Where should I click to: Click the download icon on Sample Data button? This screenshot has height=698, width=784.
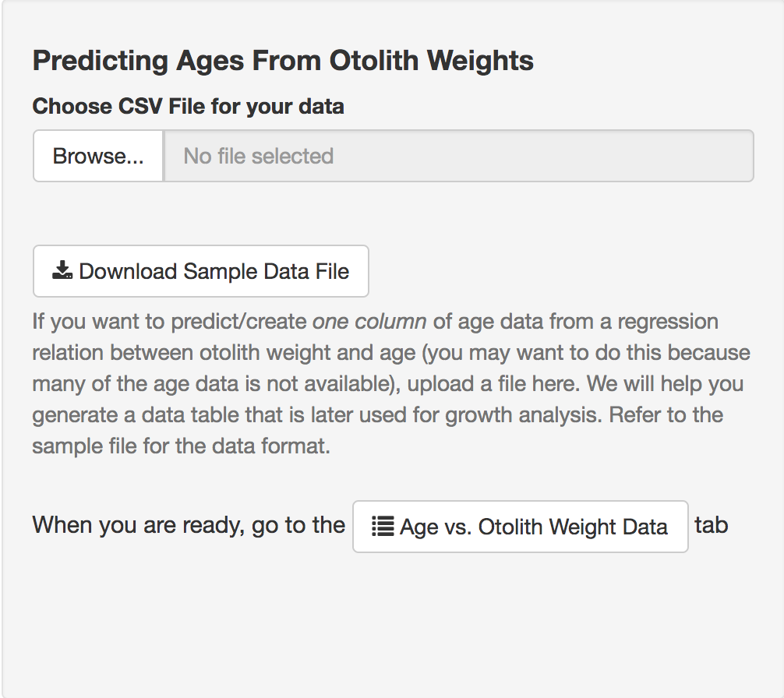(62, 271)
